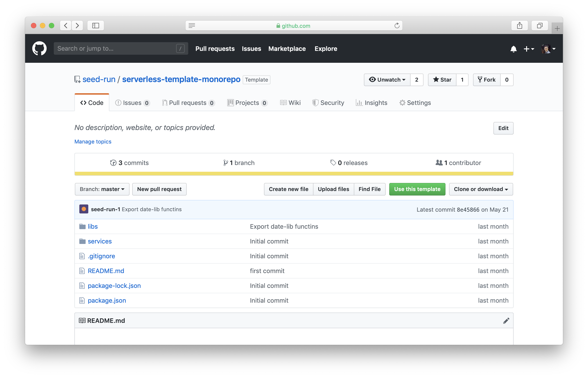Toggle Unwatch for this repository
This screenshot has width=588, height=378.
[x=387, y=80]
